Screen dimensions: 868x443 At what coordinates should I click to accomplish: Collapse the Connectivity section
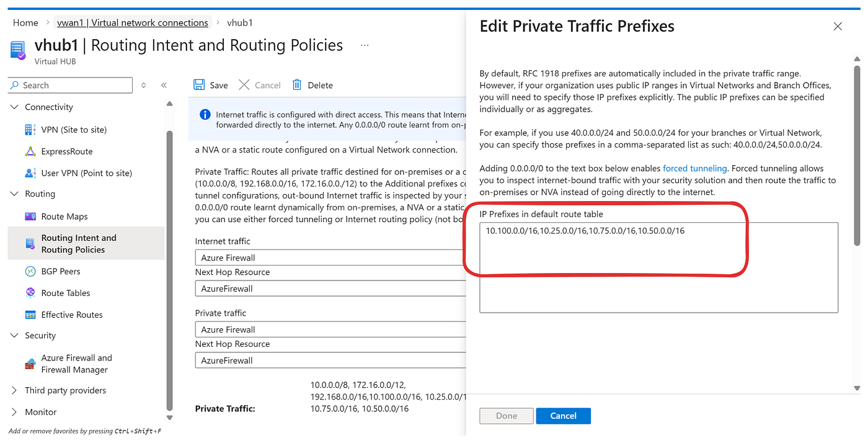15,107
